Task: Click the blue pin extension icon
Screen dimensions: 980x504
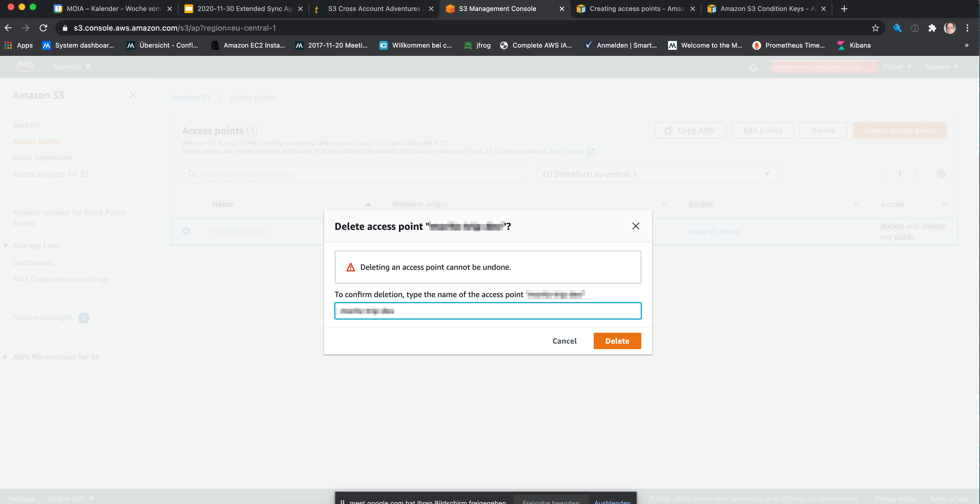Action: tap(897, 28)
